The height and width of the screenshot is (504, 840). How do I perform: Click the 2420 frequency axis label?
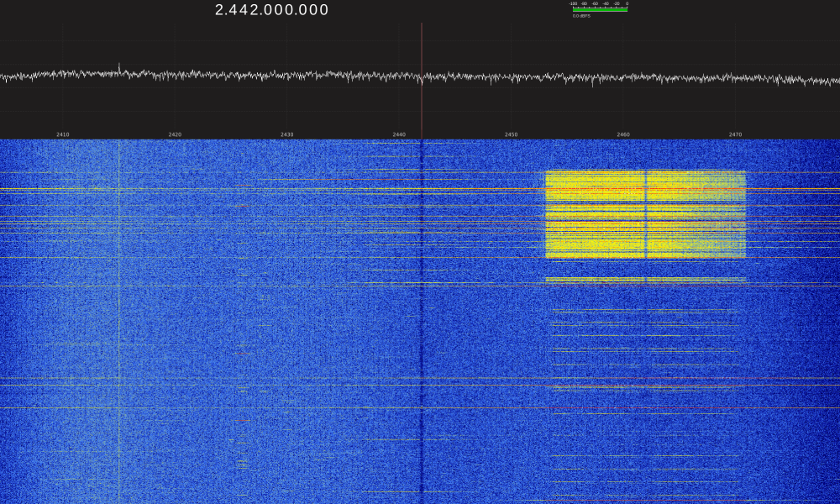pos(175,134)
